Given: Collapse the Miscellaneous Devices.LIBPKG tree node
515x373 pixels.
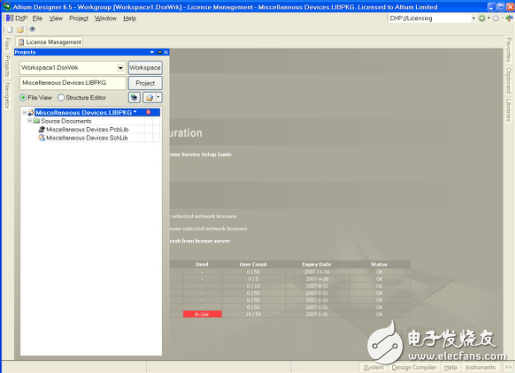Looking at the screenshot, I should pos(24,113).
